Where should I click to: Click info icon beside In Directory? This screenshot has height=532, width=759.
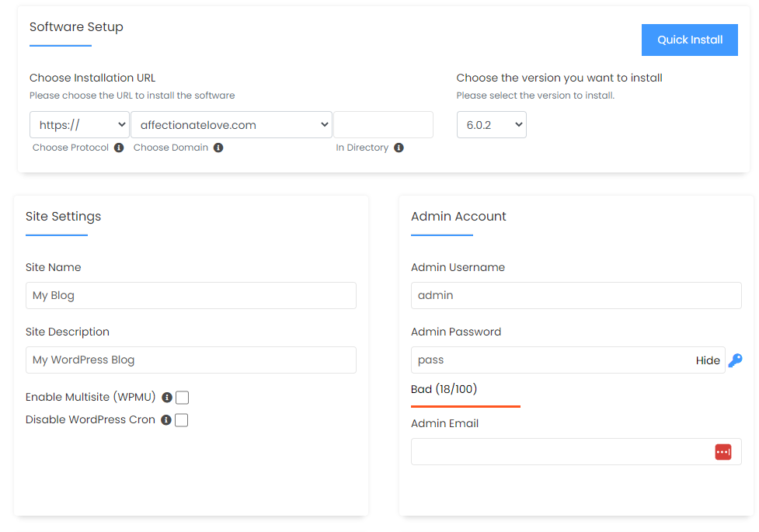399,148
